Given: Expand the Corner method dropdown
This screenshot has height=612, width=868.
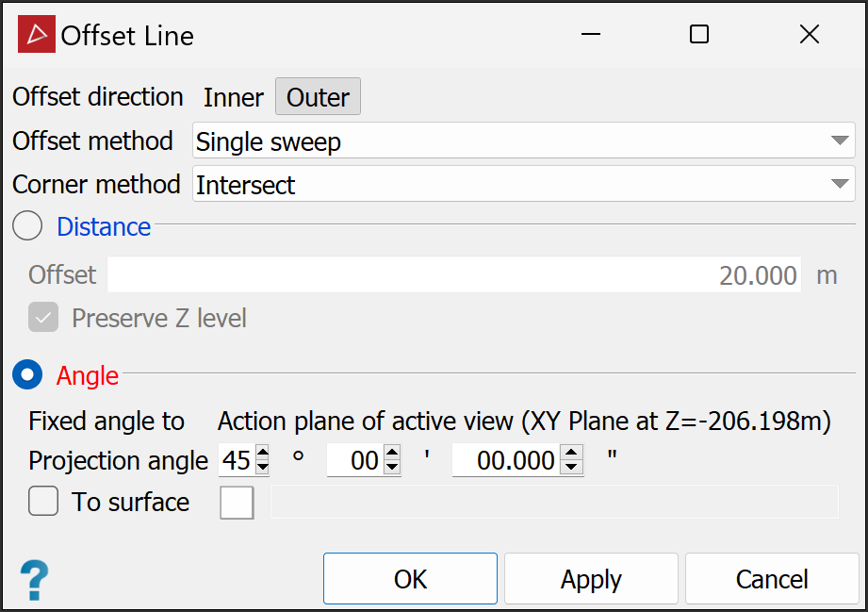Looking at the screenshot, I should pos(523,185).
